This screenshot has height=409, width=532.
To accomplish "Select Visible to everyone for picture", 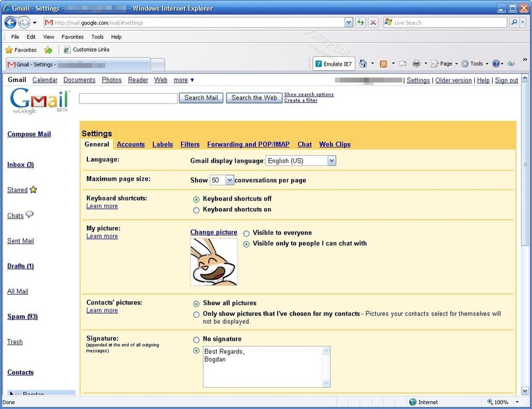I will tap(246, 233).
